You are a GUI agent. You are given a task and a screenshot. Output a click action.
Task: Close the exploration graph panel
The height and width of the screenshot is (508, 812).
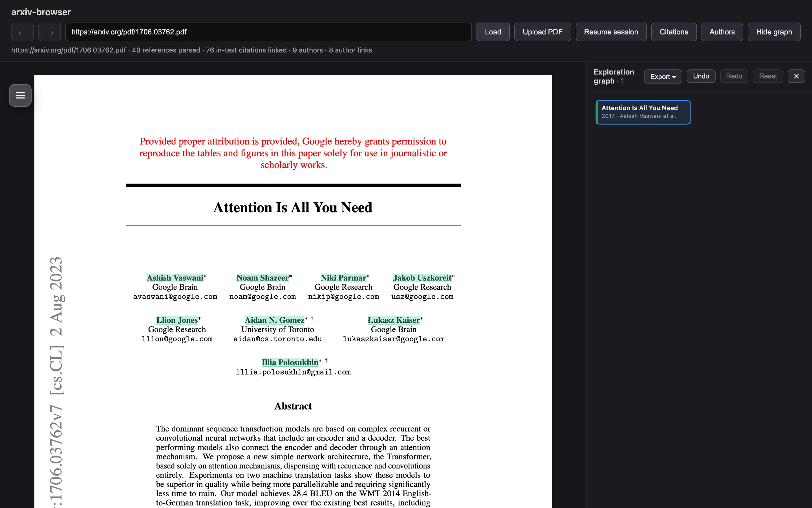[796, 76]
